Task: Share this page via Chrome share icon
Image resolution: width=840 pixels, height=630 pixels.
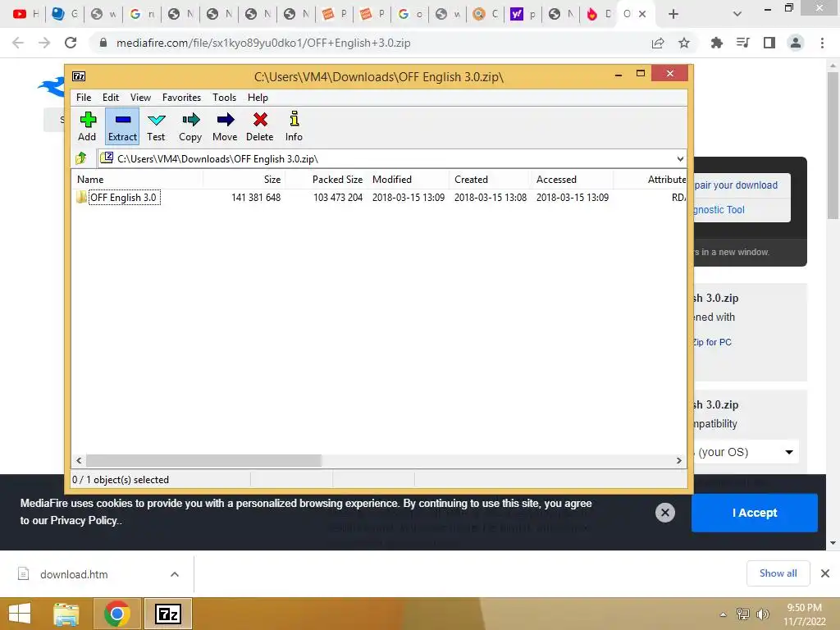Action: pos(658,43)
